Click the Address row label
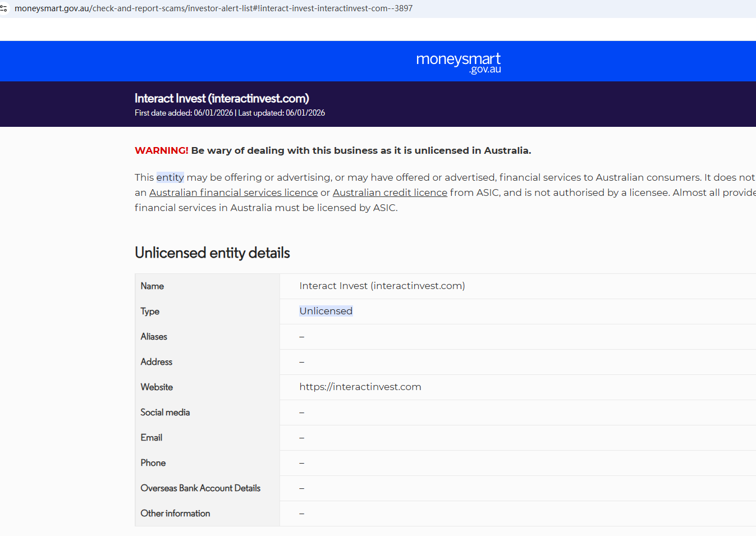The width and height of the screenshot is (756, 536). pyautogui.click(x=157, y=362)
